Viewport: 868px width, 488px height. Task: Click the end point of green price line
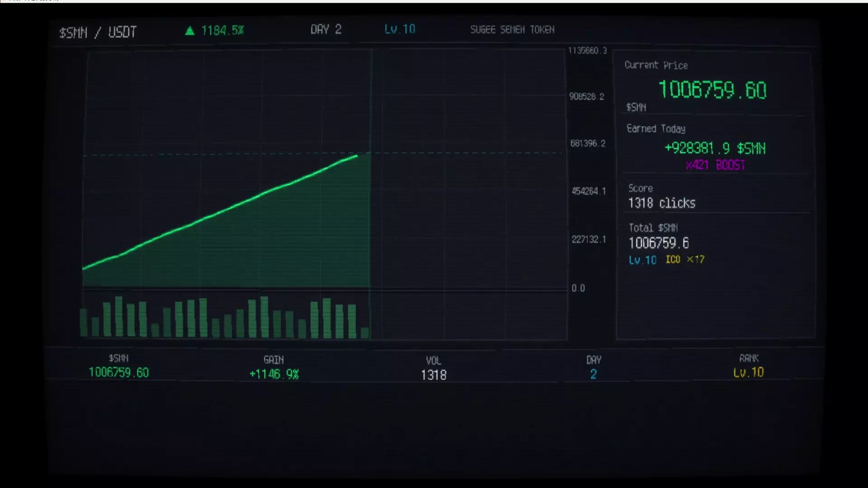pos(357,156)
